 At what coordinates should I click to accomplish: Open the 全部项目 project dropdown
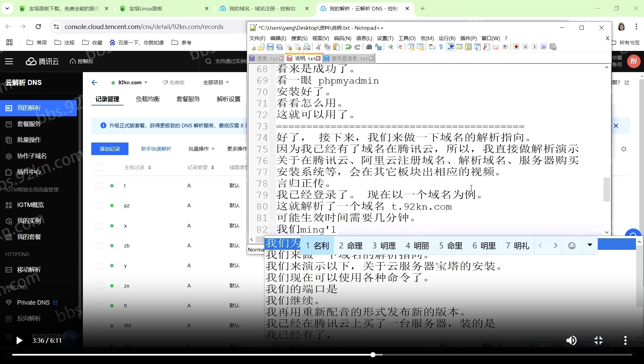216,83
